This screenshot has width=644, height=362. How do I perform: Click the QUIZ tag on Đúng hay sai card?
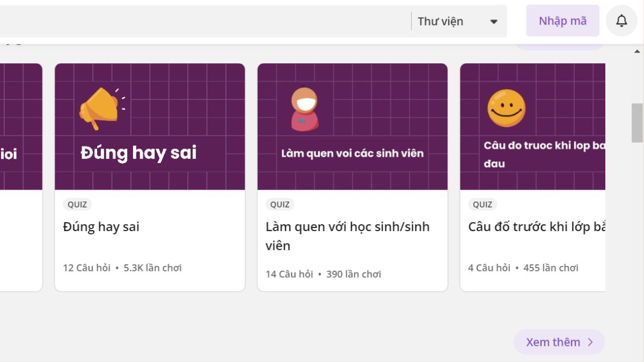[77, 204]
